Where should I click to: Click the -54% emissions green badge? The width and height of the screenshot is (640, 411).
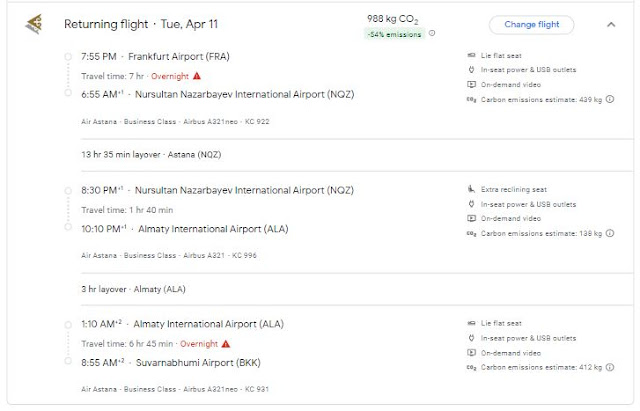[x=395, y=33]
